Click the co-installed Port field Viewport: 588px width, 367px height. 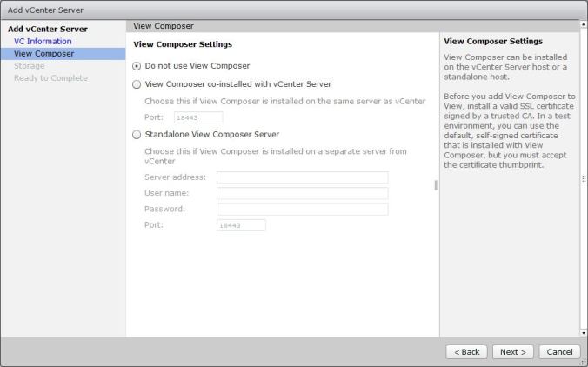tap(197, 117)
